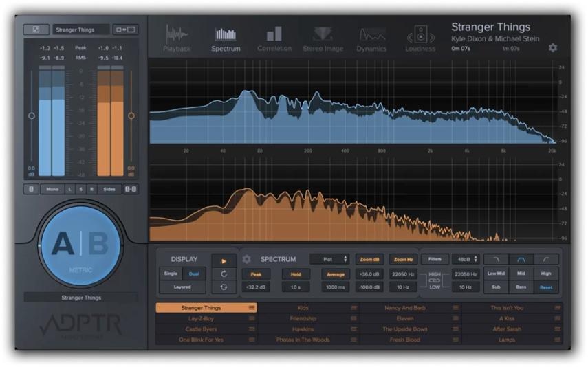Viewport: 588px width, 367px height.
Task: Open menu for Stranger Things reference track
Action: pyautogui.click(x=252, y=308)
